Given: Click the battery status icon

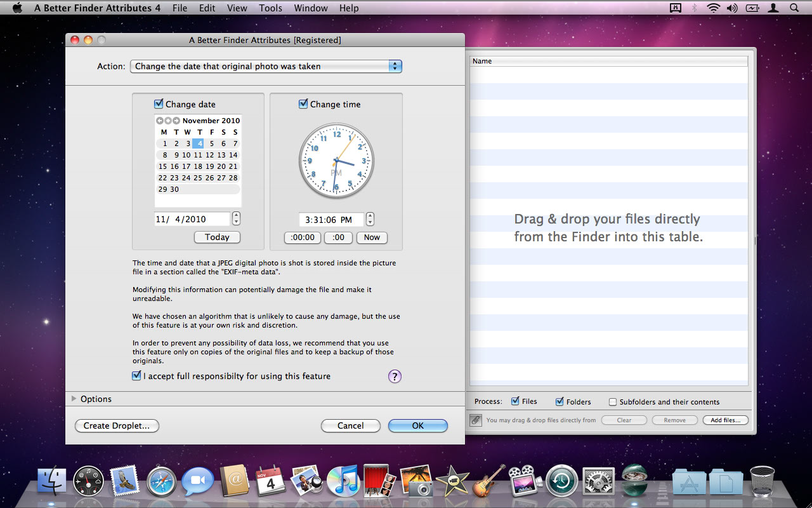Looking at the screenshot, I should click(x=752, y=8).
